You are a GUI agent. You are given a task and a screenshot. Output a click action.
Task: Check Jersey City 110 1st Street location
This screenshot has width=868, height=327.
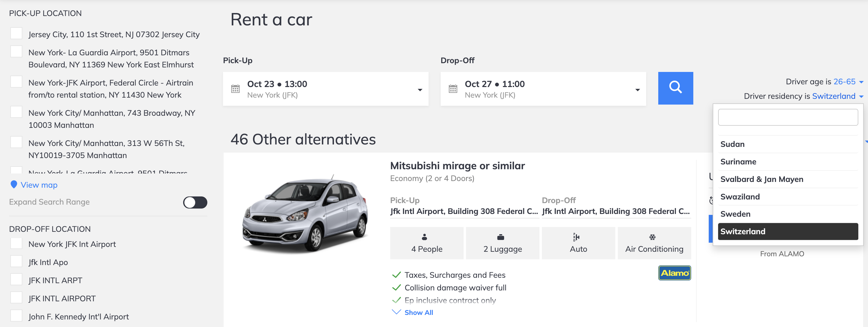click(x=16, y=34)
